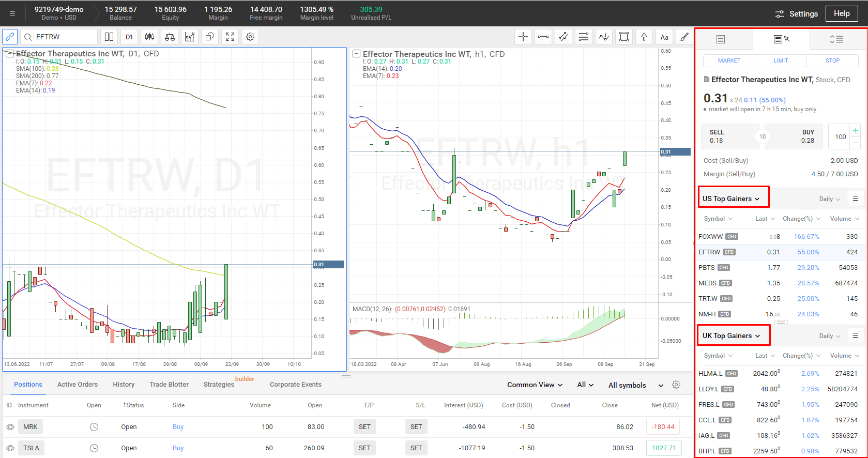Select the brush drawing tool

click(x=684, y=37)
